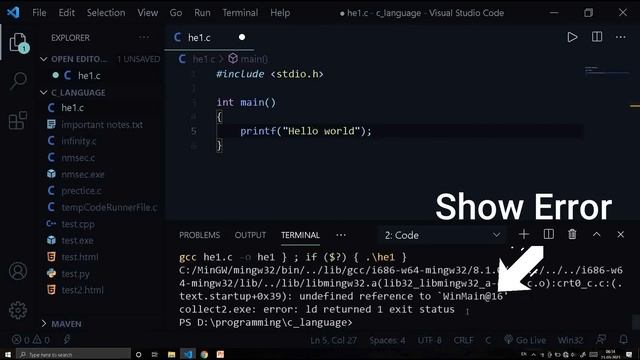Open the Search view in activity bar
This screenshot has height=360, width=640.
pyautogui.click(x=18, y=80)
